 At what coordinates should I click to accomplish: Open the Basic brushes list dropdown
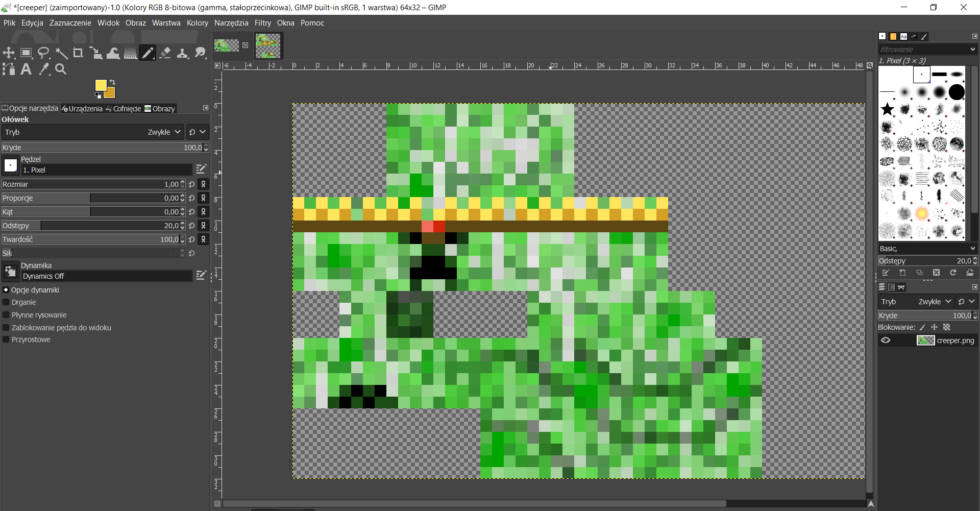(x=973, y=248)
